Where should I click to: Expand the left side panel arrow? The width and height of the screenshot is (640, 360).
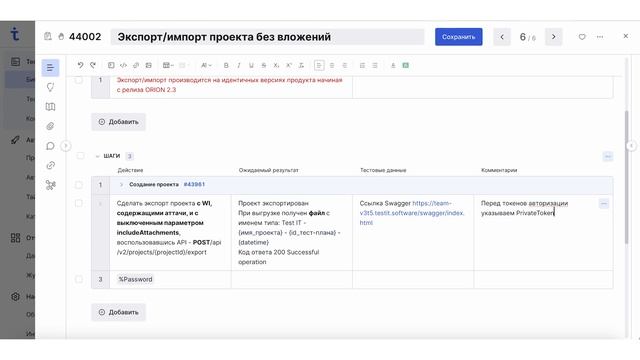(66, 146)
